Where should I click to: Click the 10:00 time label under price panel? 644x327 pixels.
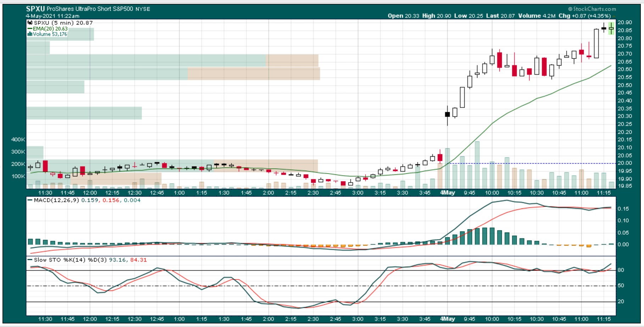click(492, 193)
